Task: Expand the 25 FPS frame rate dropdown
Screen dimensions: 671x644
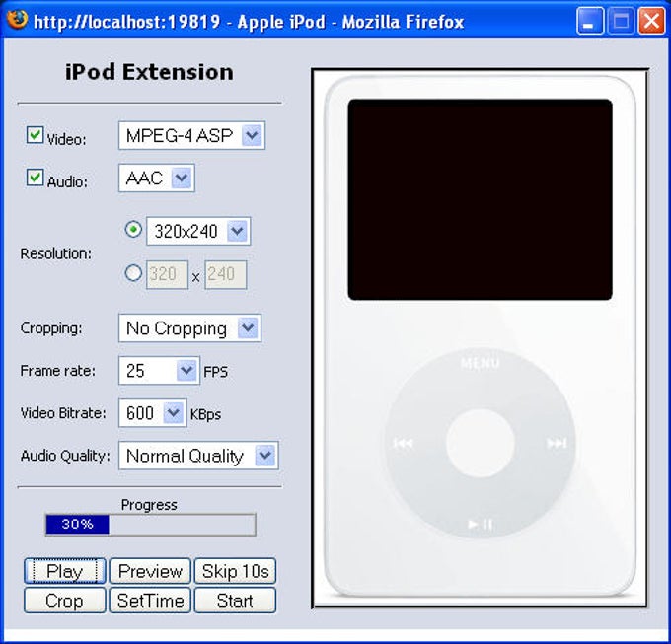Action: (x=159, y=370)
